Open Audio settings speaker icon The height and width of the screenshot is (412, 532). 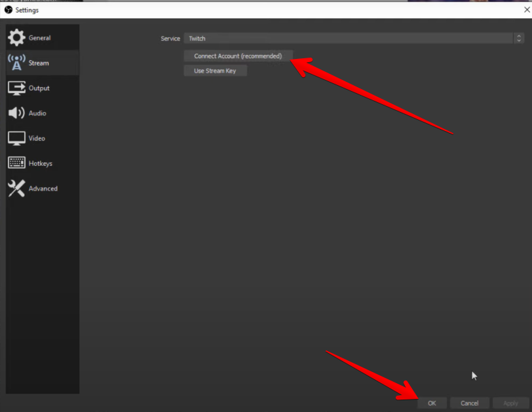(16, 113)
